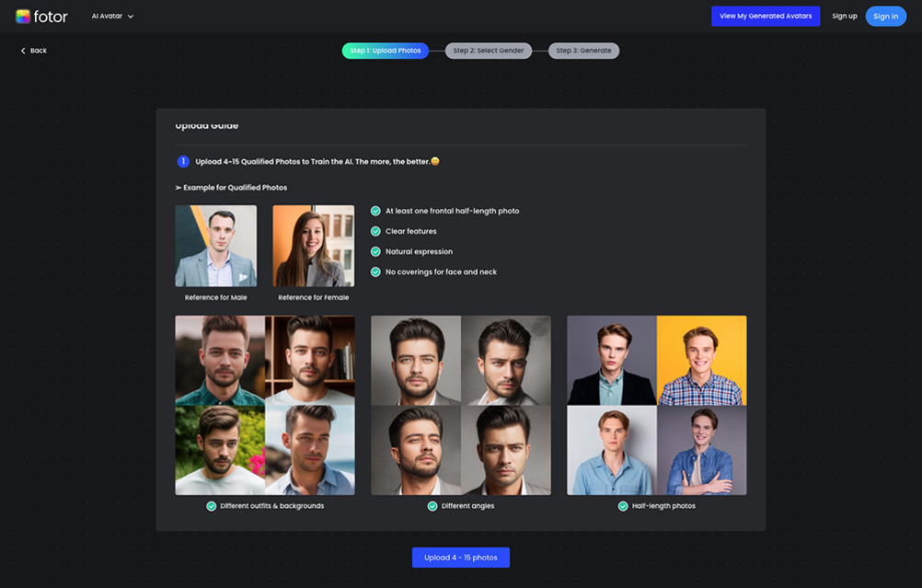The width and height of the screenshot is (922, 588).
Task: Open 'View My Generated Avatars'
Action: click(x=766, y=17)
